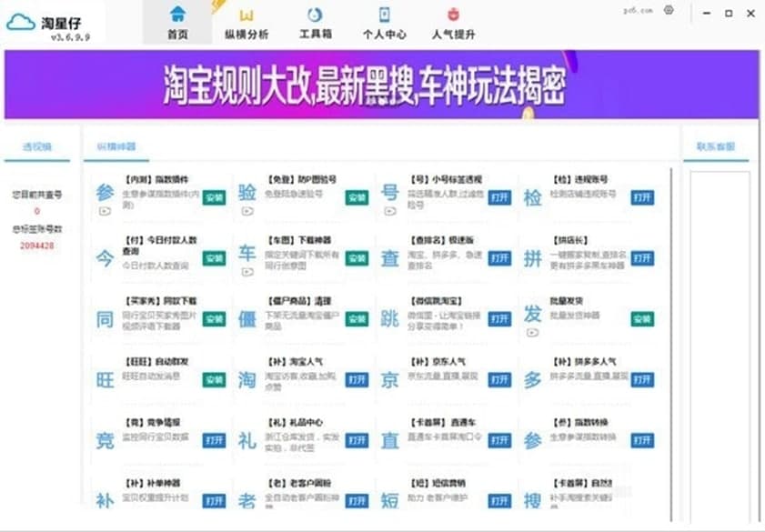Open the 纵横分析 tab
Screen dimensions: 765x532
[x=247, y=23]
